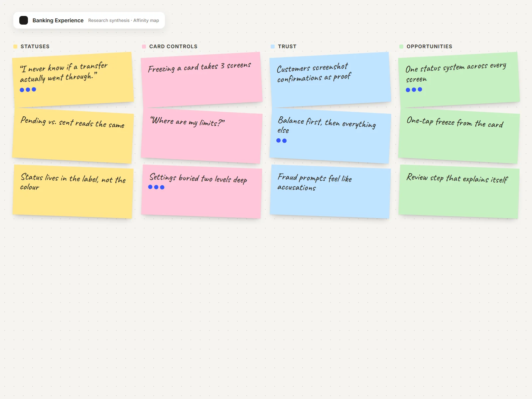Select the OPPORTUNITIES column heading
The height and width of the screenshot is (399, 532).
coord(429,47)
